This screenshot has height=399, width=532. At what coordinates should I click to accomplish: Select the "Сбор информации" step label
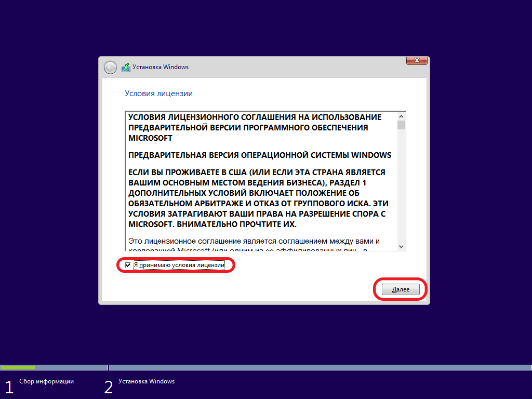pyautogui.click(x=46, y=381)
